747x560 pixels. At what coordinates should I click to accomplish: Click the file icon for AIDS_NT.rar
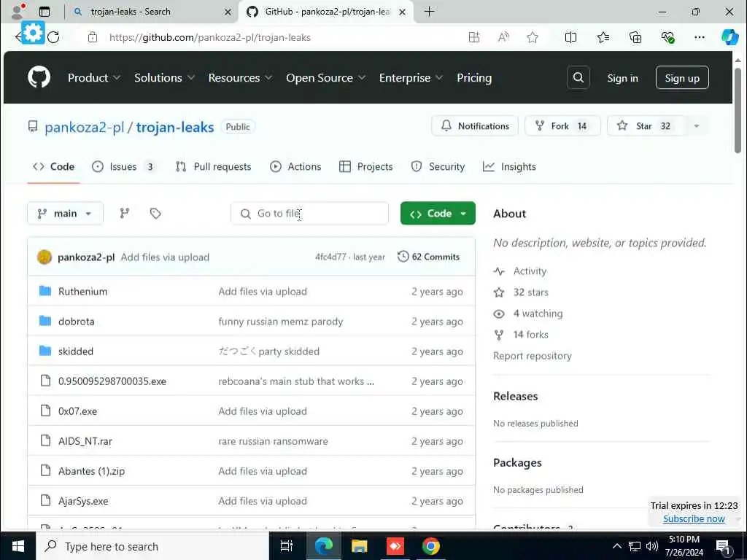pos(45,440)
